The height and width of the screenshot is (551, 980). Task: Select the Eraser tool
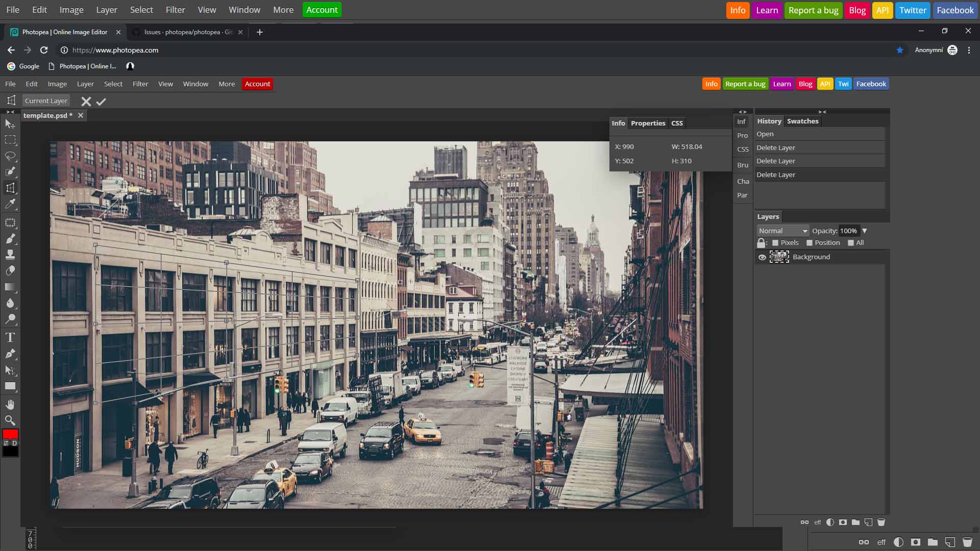click(x=10, y=270)
